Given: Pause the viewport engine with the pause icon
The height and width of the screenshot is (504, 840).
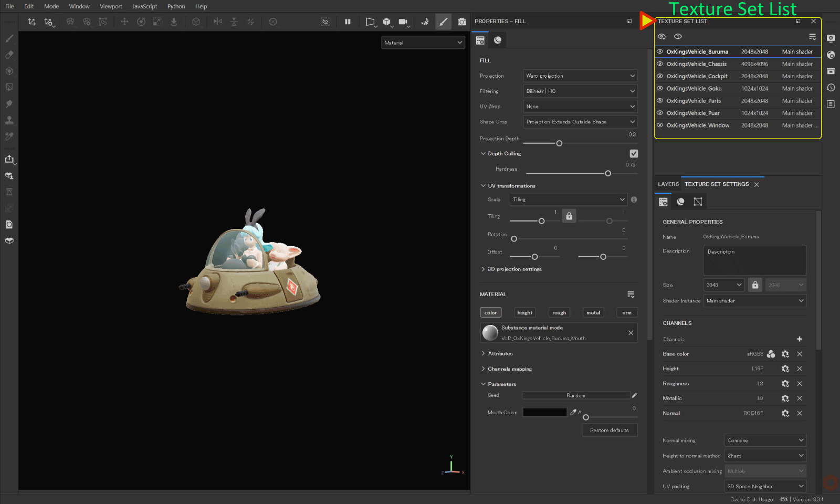Looking at the screenshot, I should pyautogui.click(x=348, y=22).
